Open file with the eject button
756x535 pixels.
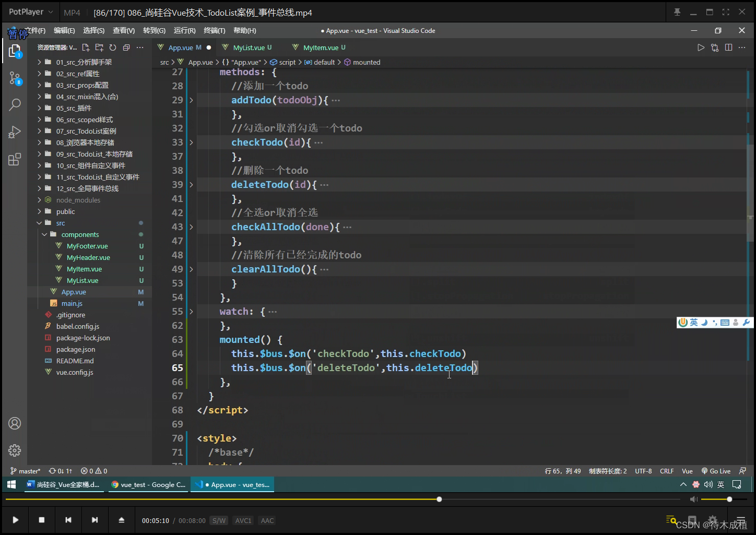pos(121,520)
